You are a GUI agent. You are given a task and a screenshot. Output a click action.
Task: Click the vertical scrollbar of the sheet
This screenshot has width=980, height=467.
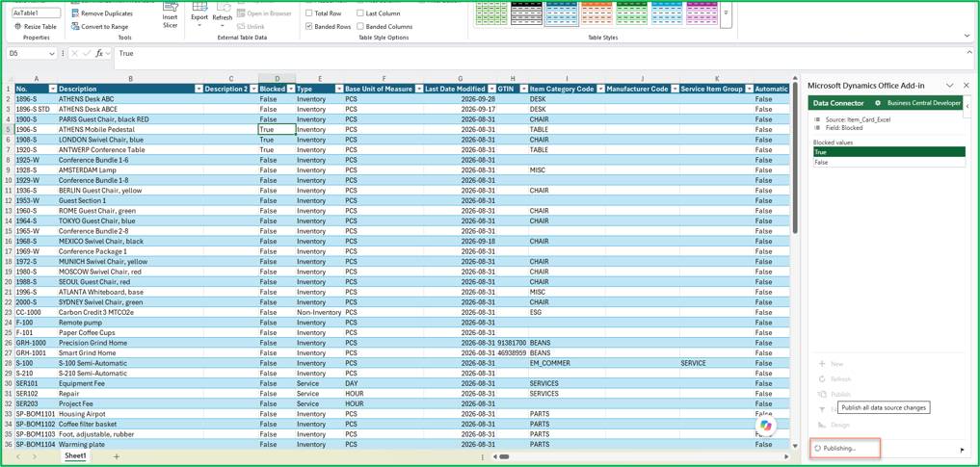(795, 156)
